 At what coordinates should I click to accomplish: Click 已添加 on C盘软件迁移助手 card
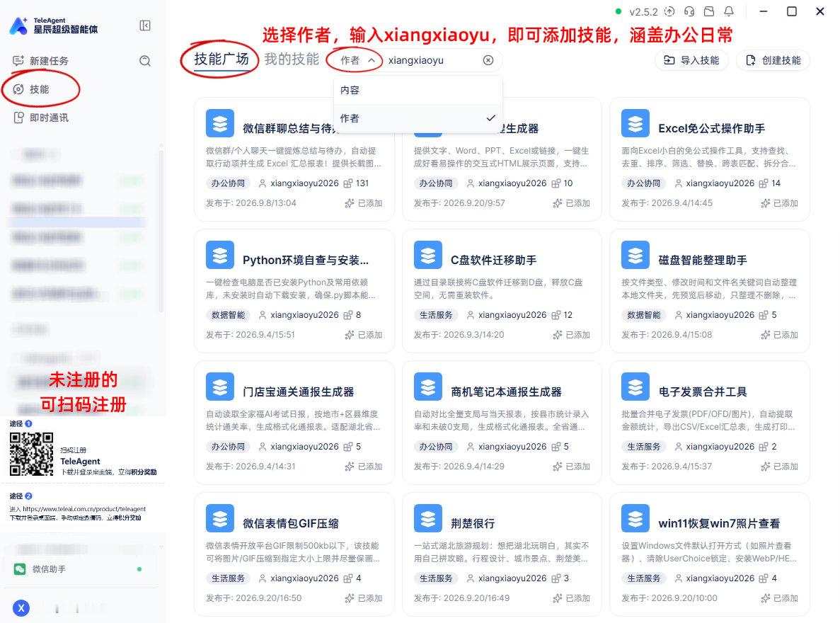point(572,335)
